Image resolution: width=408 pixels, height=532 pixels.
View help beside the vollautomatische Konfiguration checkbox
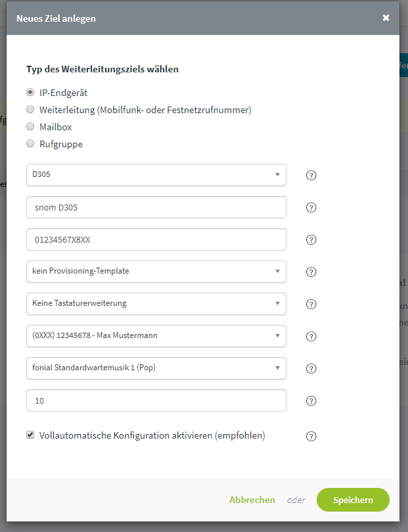(x=311, y=435)
